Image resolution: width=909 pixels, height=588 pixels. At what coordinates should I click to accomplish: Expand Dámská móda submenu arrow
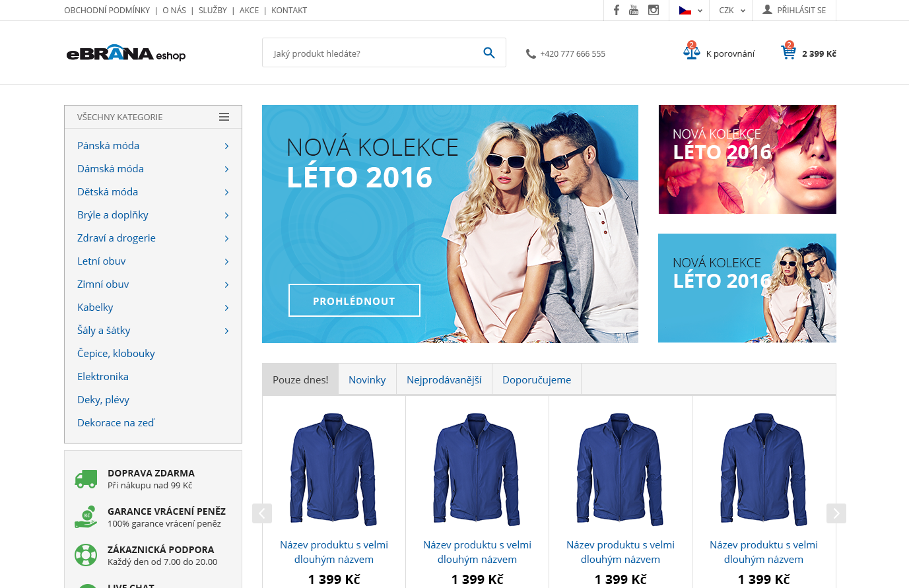[x=226, y=169]
